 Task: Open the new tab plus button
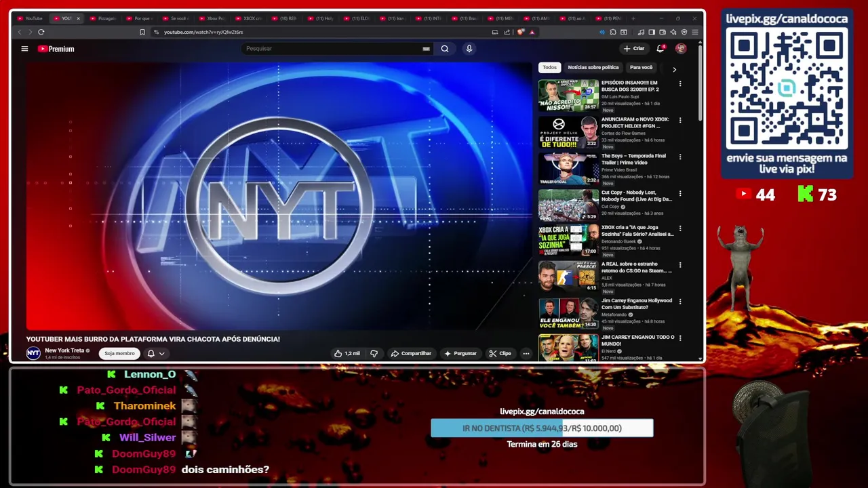click(x=633, y=18)
